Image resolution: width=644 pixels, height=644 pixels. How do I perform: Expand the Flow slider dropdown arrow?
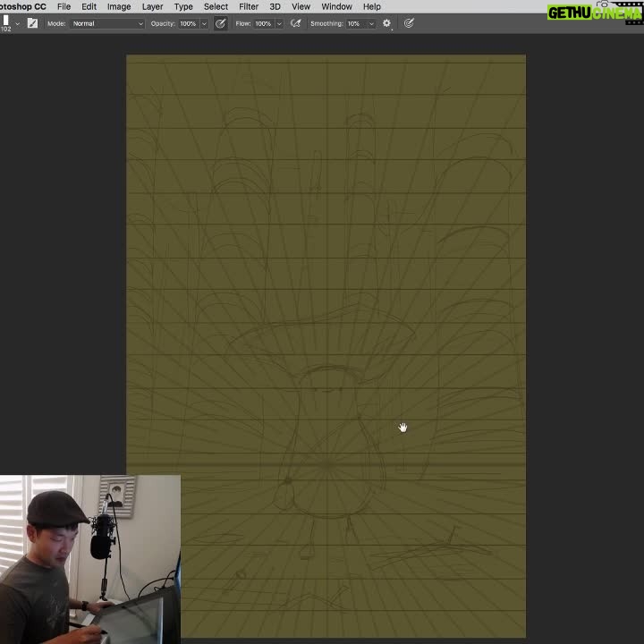click(x=278, y=23)
